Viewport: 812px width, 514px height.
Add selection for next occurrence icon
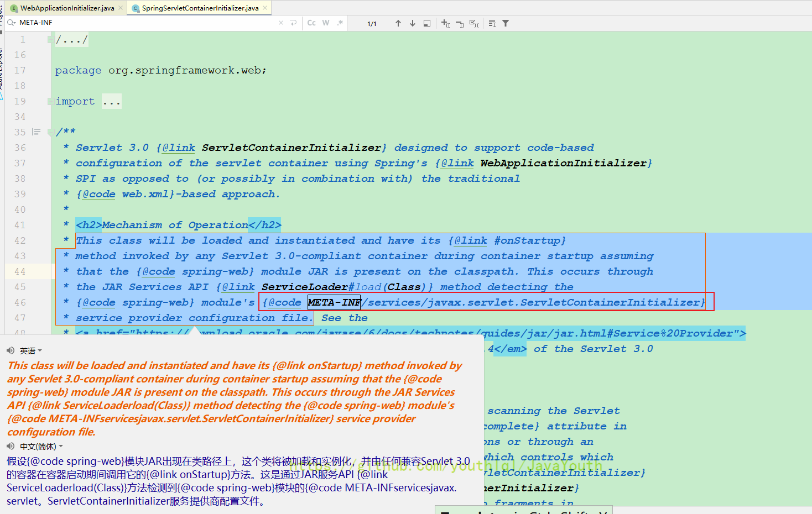[445, 23]
